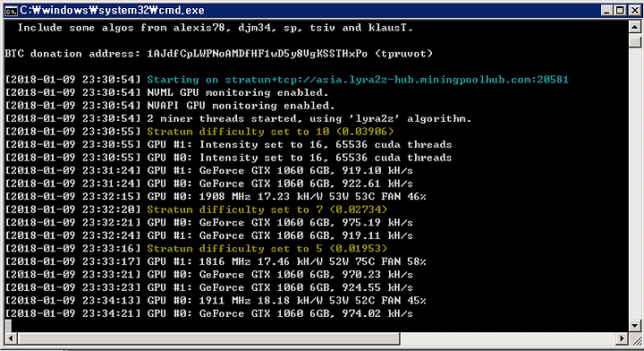Click the vertical scrollbar down arrow
This screenshot has height=351, width=644.
point(635,326)
